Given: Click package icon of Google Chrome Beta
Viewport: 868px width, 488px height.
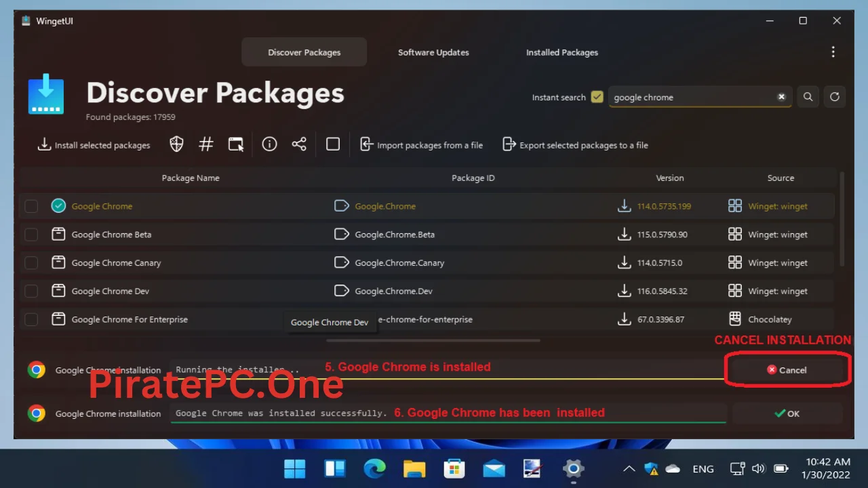Looking at the screenshot, I should [x=58, y=234].
